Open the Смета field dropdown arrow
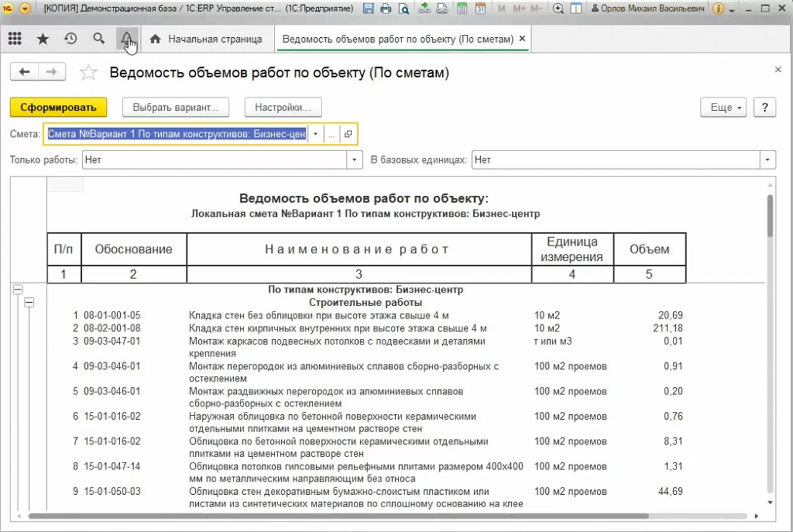The width and height of the screenshot is (793, 532). click(316, 134)
